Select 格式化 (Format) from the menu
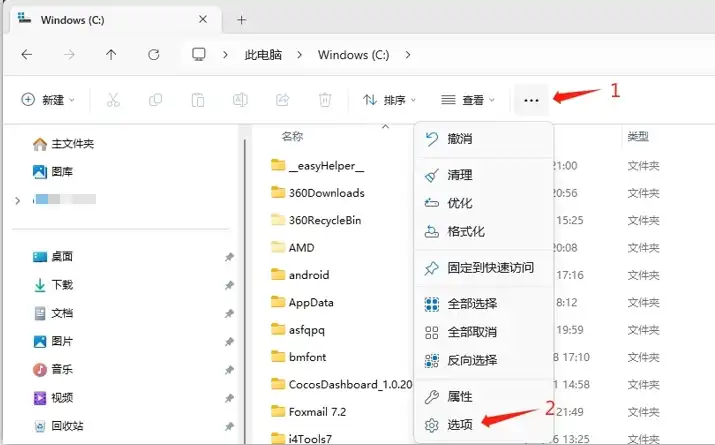Image resolution: width=715 pixels, height=445 pixels. click(484, 231)
